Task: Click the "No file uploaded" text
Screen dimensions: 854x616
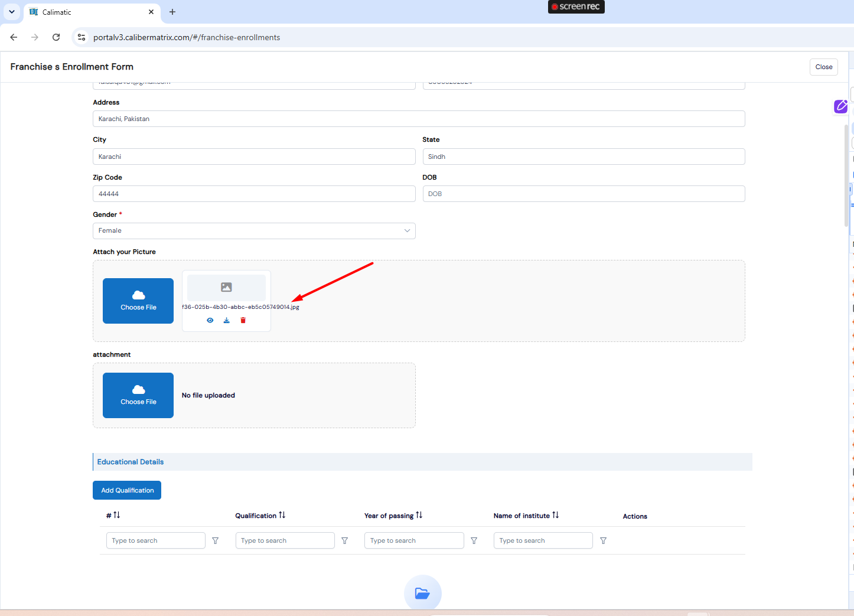Action: 208,395
